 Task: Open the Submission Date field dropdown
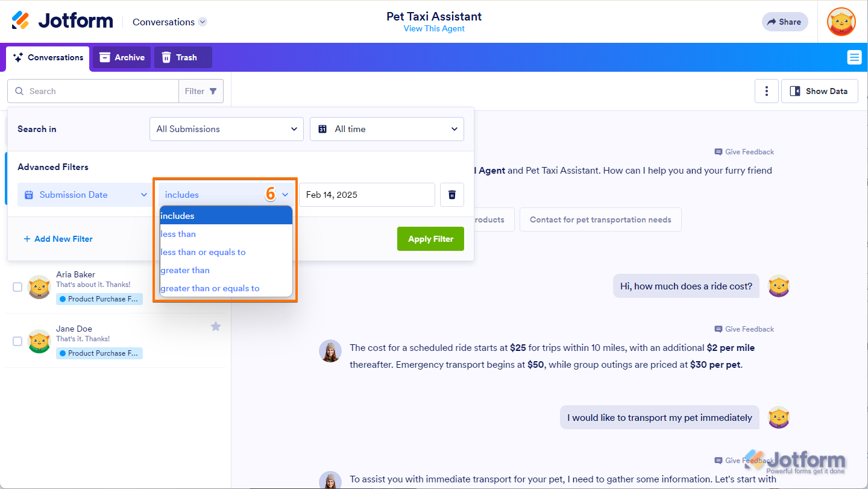(85, 195)
